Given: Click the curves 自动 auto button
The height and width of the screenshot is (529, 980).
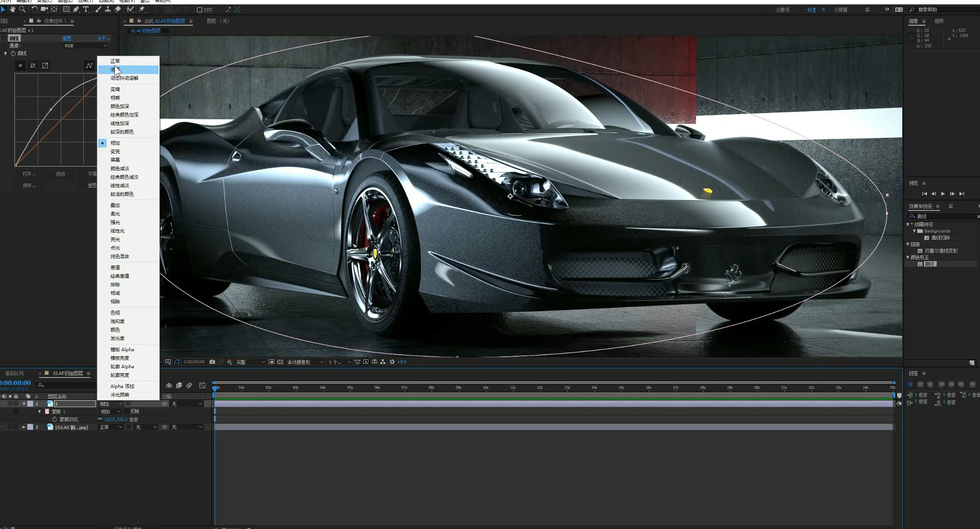Looking at the screenshot, I should point(61,174).
